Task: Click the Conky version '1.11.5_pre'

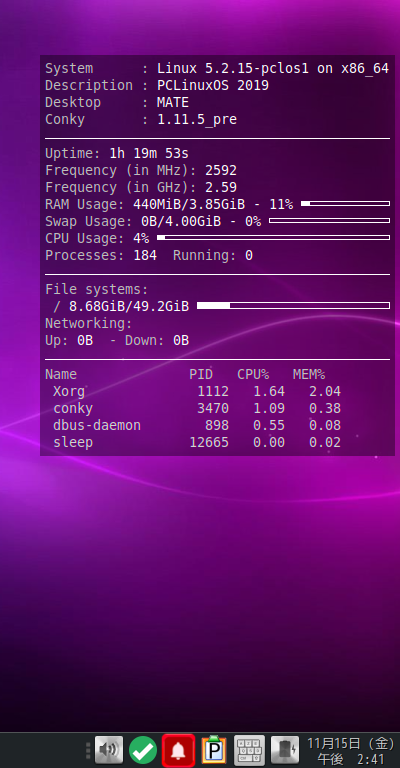Action: pos(197,120)
